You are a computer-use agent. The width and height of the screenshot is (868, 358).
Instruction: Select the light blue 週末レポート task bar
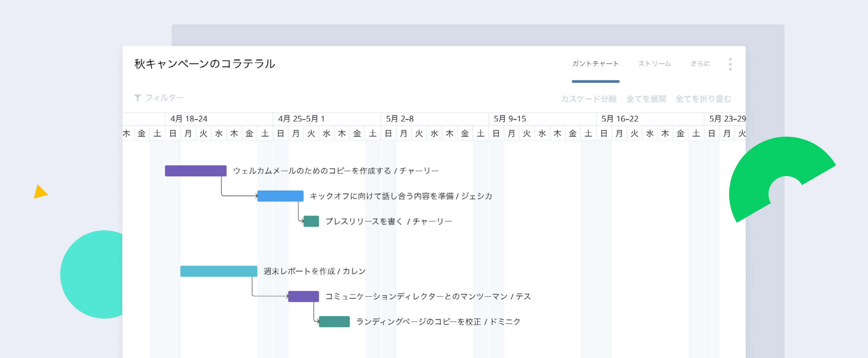click(x=219, y=271)
